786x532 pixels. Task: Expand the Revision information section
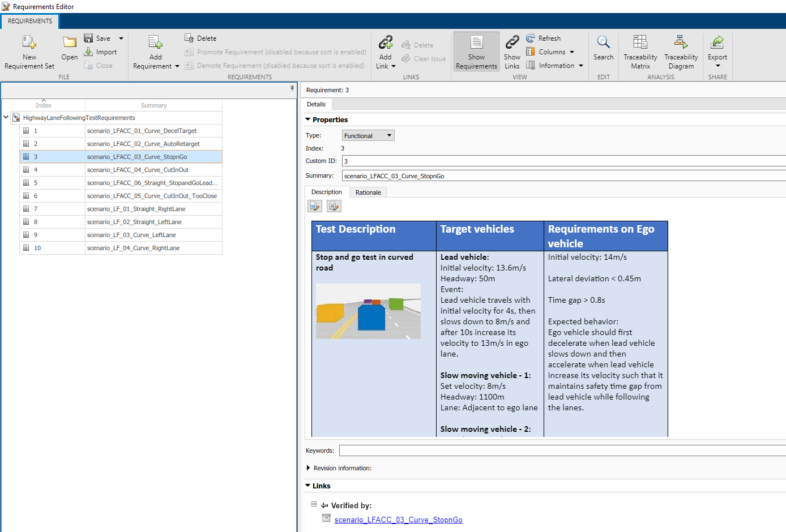[308, 468]
